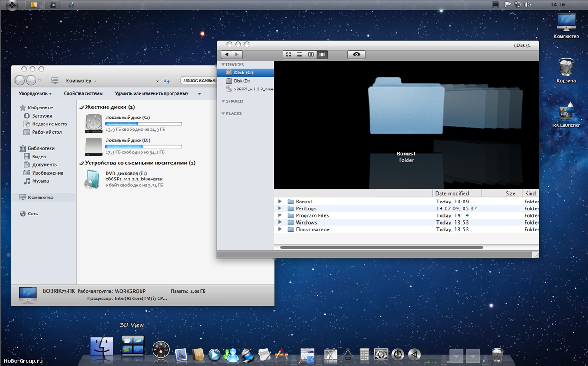Switch to cover flow view in Disk window
This screenshot has height=366, width=588.
click(322, 55)
